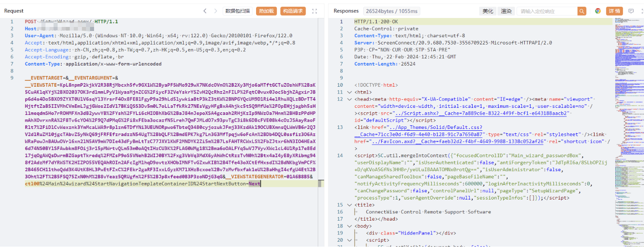
Task: Open the comment bubble icon in Responses
Action: coord(631,11)
